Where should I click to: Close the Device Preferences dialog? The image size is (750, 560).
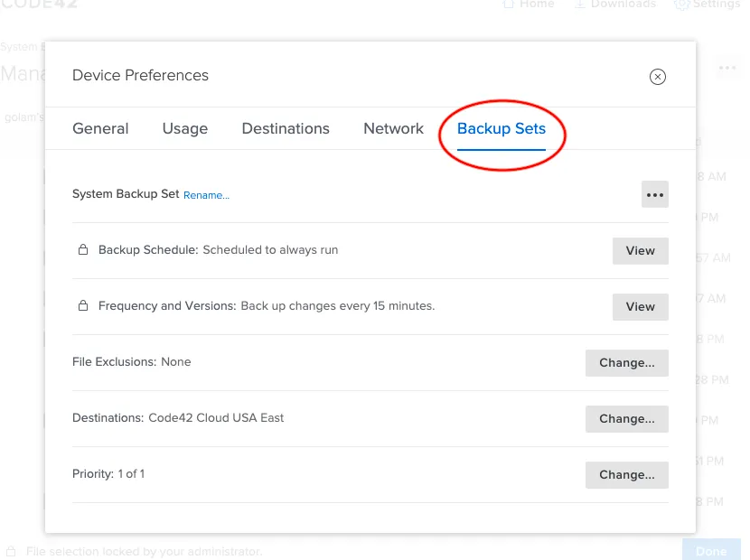(x=657, y=77)
